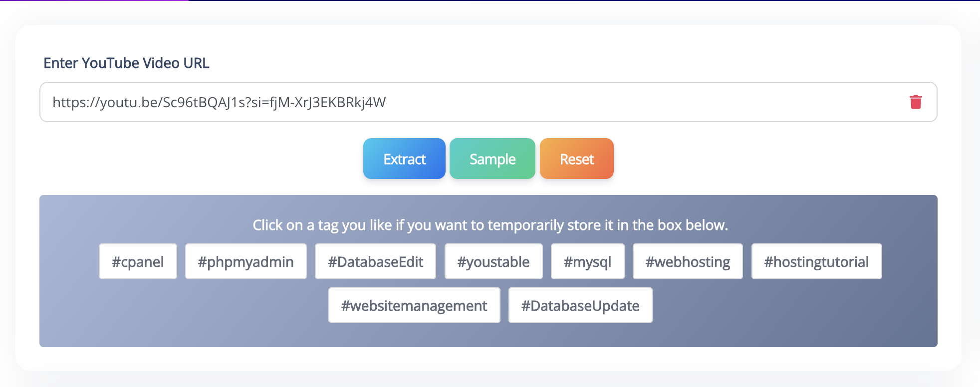Click the tag instruction text above the tags

tap(490, 225)
